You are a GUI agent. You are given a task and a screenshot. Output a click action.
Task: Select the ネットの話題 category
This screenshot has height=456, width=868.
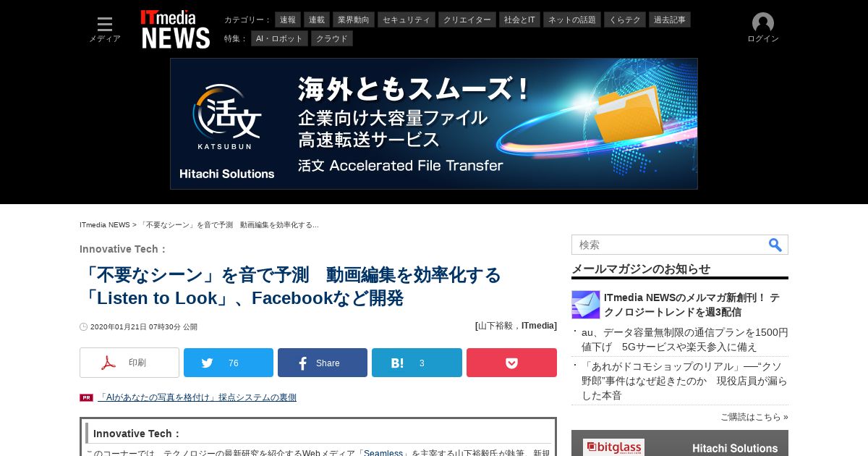click(572, 20)
